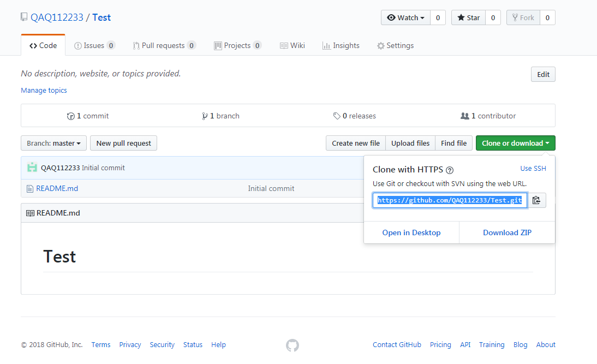Open the 1 contributor people link
Viewport: 597px width, 364px height.
click(x=488, y=116)
